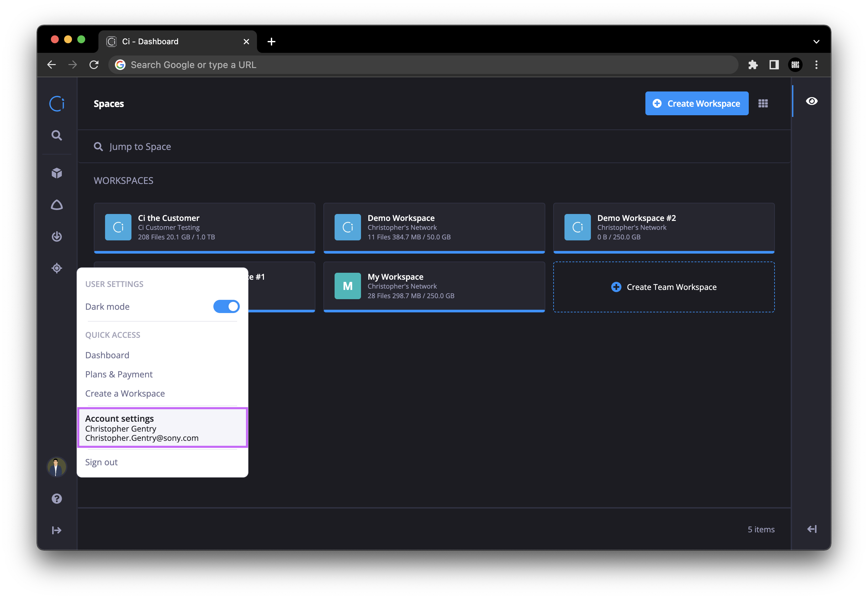Screen dimensions: 868x599
Task: Click Sign out in user menu
Action: 101,462
